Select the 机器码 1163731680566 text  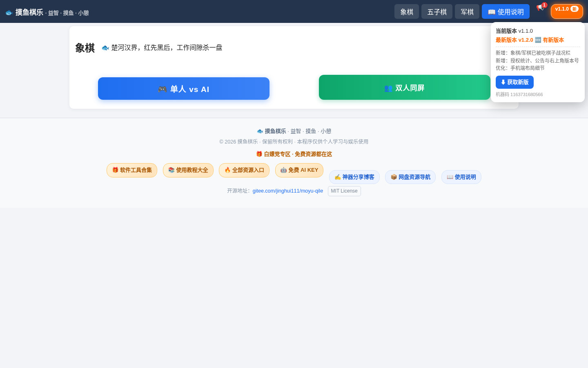click(519, 94)
